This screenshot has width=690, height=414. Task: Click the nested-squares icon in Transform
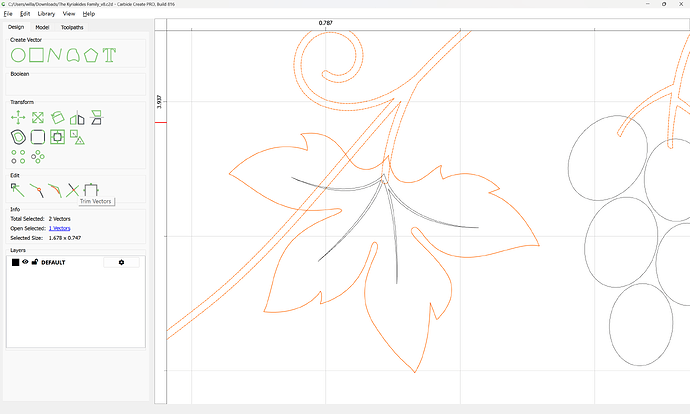[x=57, y=137]
